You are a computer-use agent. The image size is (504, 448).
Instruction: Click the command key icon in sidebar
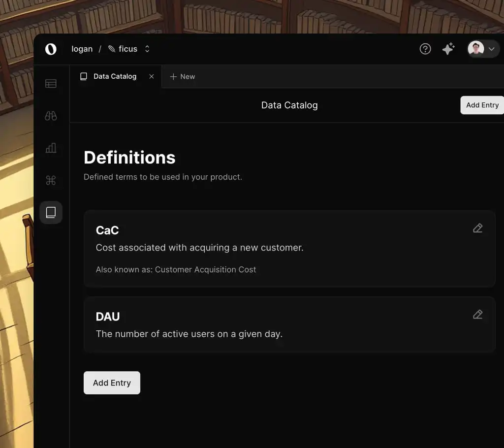click(x=51, y=181)
